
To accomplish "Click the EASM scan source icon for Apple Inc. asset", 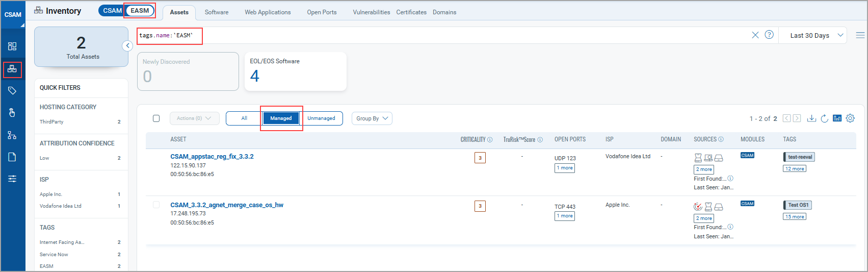I will click(698, 207).
